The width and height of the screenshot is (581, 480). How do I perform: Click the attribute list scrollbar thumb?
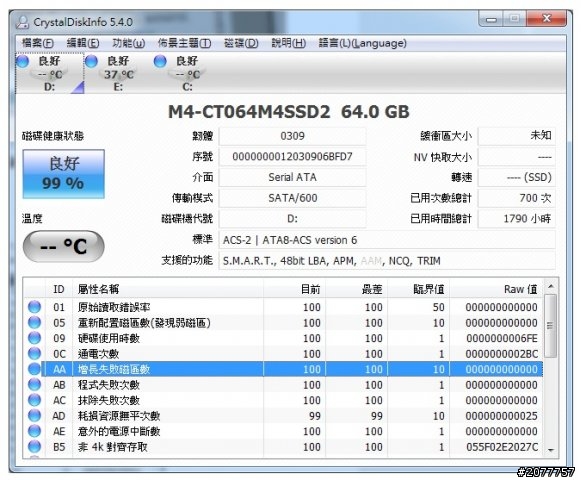point(551,326)
